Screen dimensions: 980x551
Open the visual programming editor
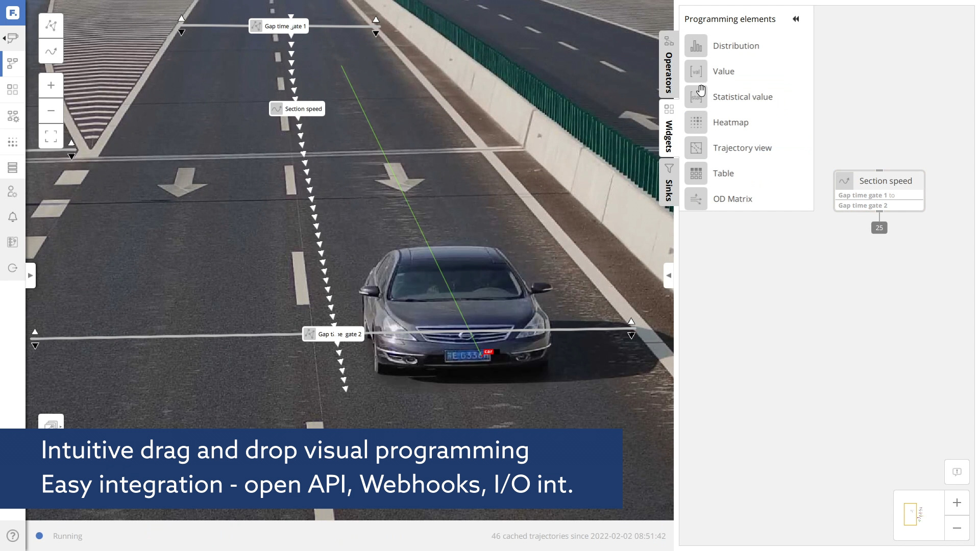(x=12, y=63)
